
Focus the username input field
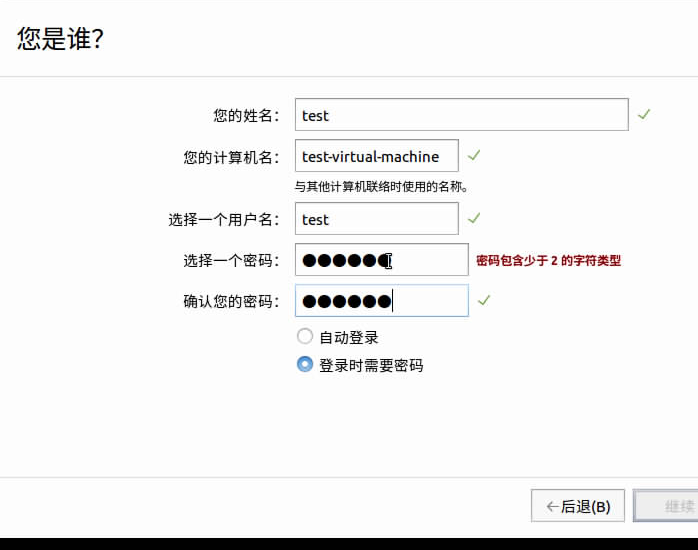coord(377,219)
